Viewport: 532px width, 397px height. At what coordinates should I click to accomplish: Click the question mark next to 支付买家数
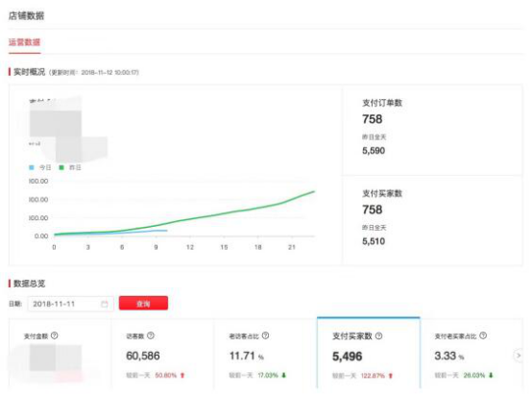tap(379, 335)
